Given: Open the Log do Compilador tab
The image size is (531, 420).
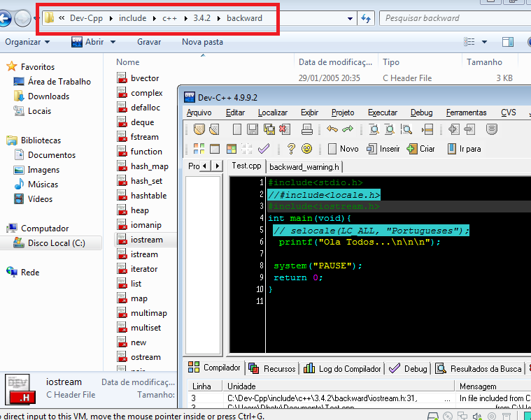Looking at the screenshot, I should click(x=343, y=368).
